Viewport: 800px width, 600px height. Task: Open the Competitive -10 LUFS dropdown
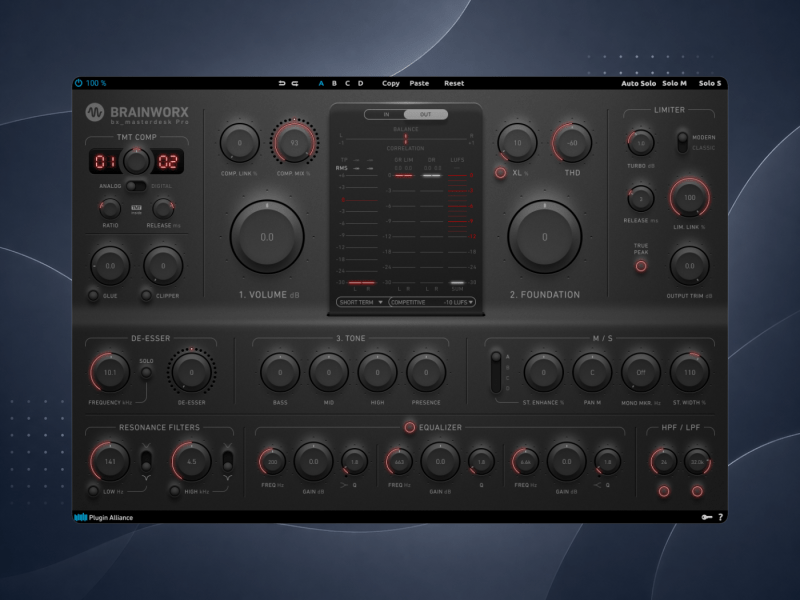(x=432, y=302)
